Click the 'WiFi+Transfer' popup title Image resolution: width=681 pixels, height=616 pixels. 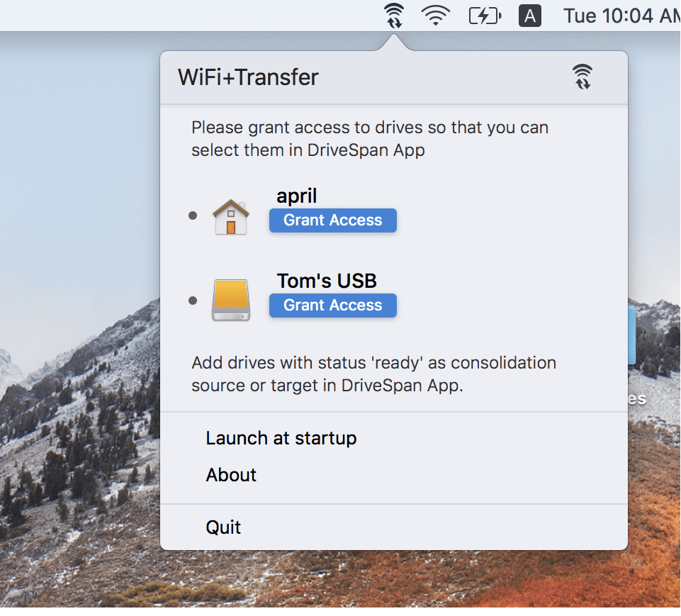248,77
